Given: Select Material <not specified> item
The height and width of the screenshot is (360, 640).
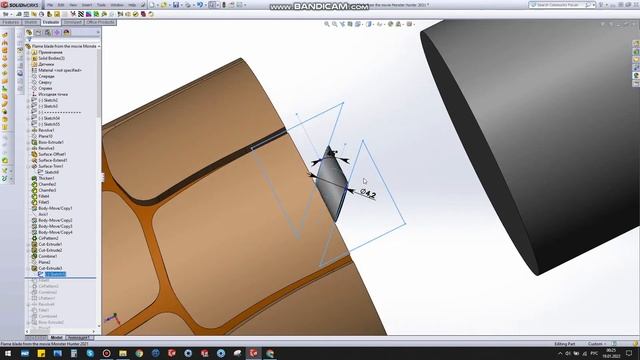Looking at the screenshot, I should tap(60, 70).
